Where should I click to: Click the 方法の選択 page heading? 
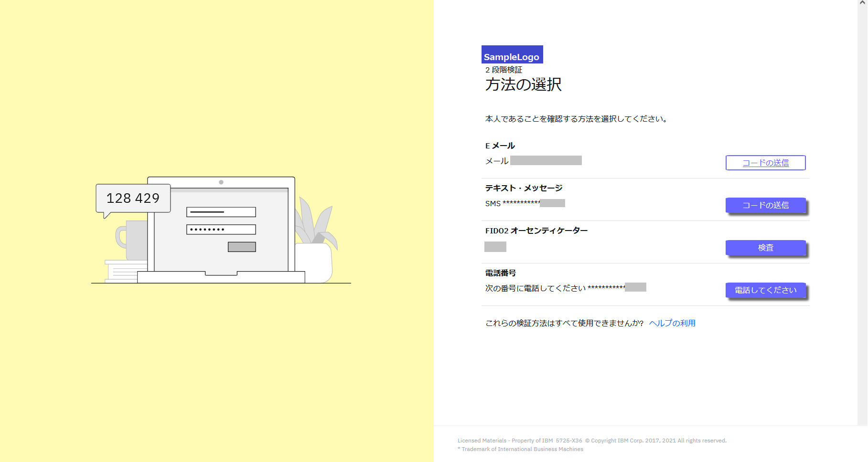[523, 84]
